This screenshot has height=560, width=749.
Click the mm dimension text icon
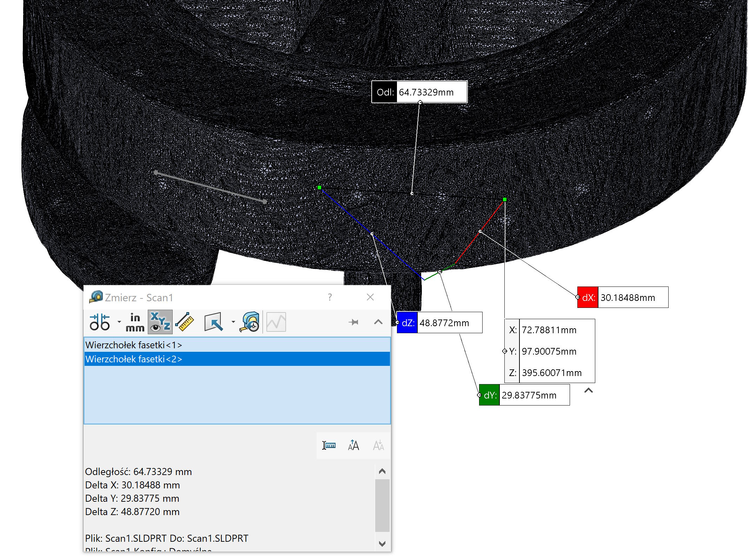click(x=329, y=445)
